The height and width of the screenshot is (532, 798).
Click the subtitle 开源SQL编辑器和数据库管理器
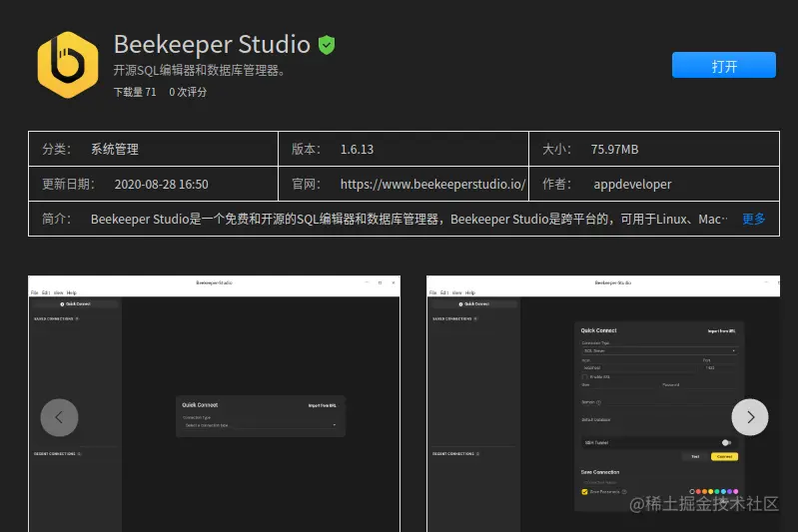(x=199, y=70)
